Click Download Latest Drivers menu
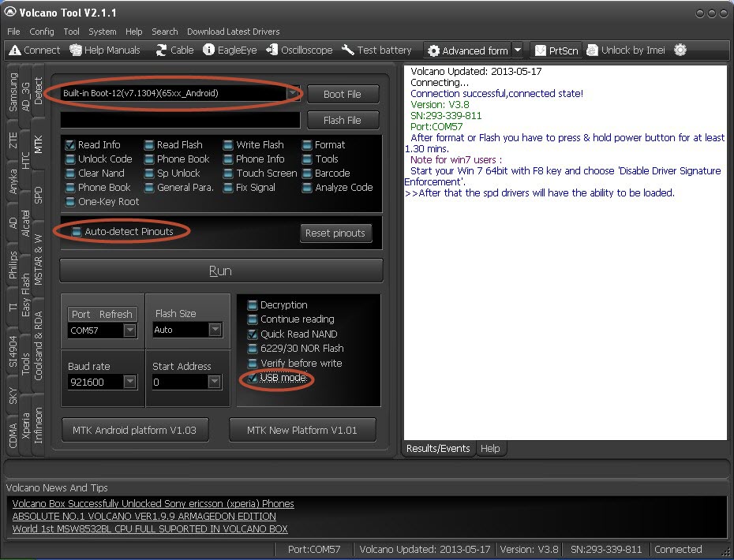The image size is (734, 560). tap(233, 32)
